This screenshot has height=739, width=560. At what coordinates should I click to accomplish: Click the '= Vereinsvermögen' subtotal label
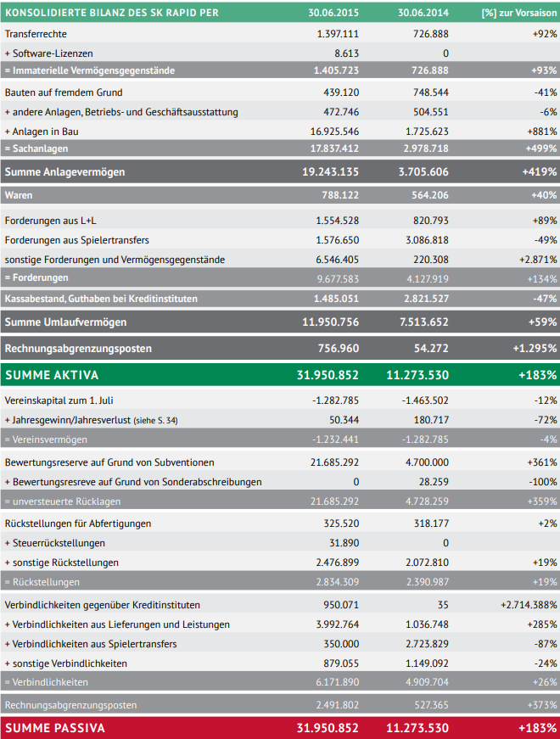pos(46,439)
